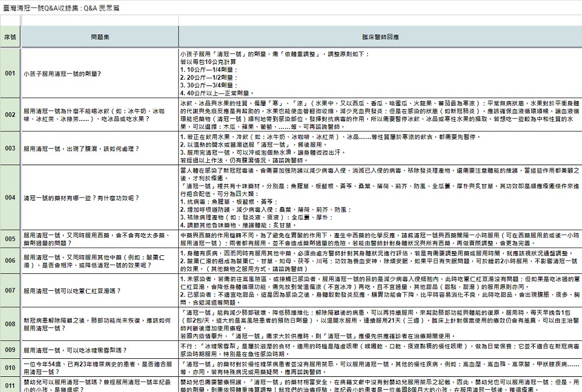This screenshot has width=582, height=392.
Task: Click the answer about chronic diabetes patients
Action: 380,368
